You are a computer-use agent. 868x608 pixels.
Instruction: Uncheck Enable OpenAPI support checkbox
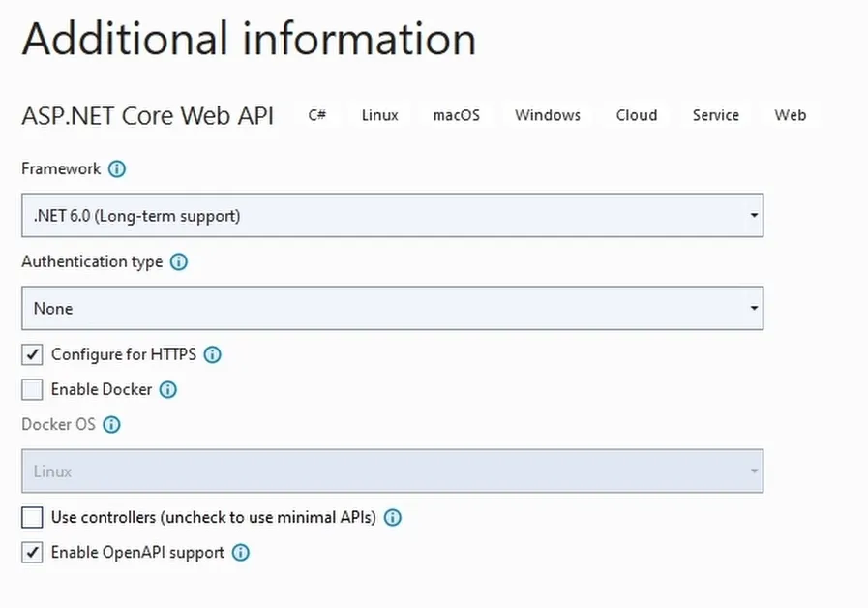coord(32,553)
